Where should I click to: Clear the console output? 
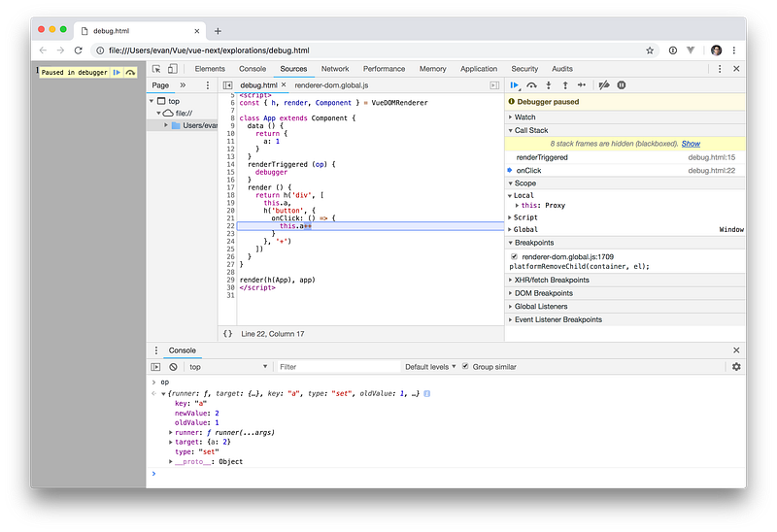tap(173, 367)
